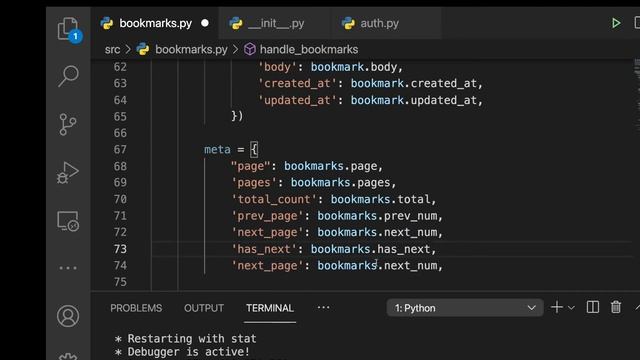Create a new terminal with plus icon
640x360 pixels.
pos(557,307)
